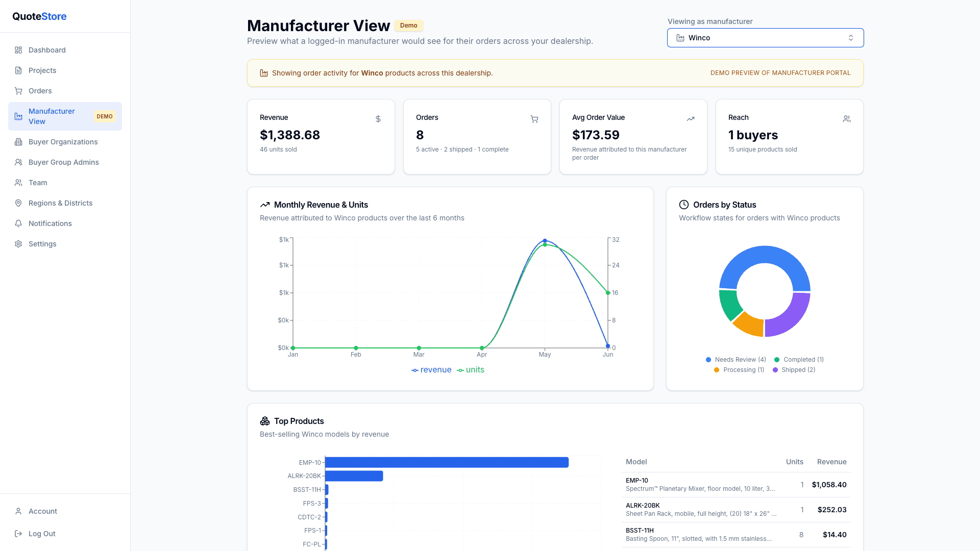Image resolution: width=980 pixels, height=551 pixels.
Task: Click the Regions & Districts pin icon
Action: pyautogui.click(x=18, y=203)
